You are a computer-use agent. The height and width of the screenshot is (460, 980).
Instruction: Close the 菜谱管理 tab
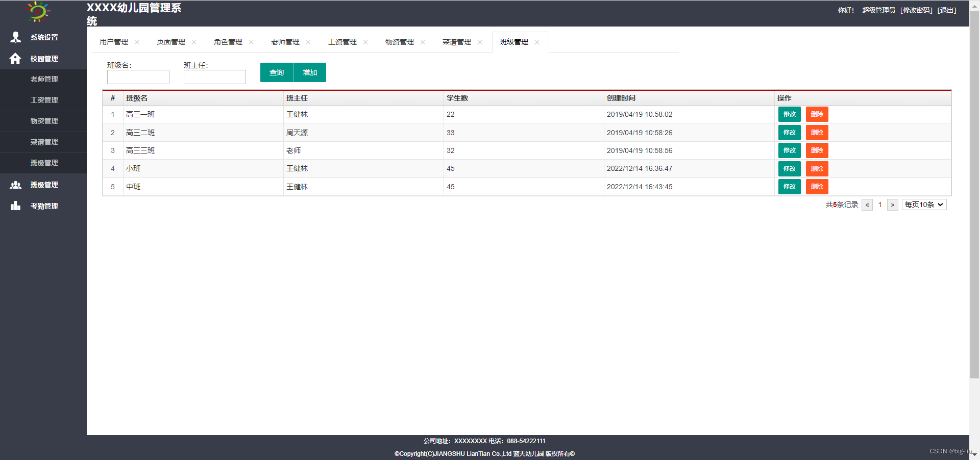tap(480, 42)
